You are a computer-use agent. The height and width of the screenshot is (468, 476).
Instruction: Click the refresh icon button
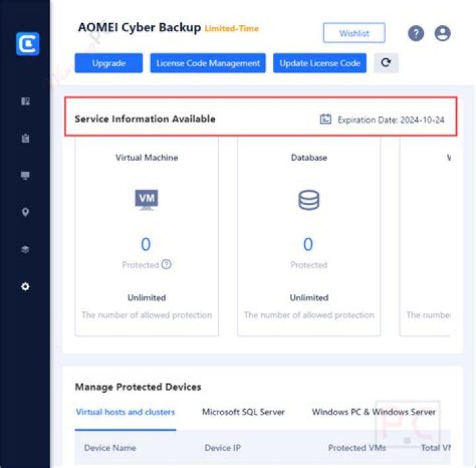click(386, 63)
